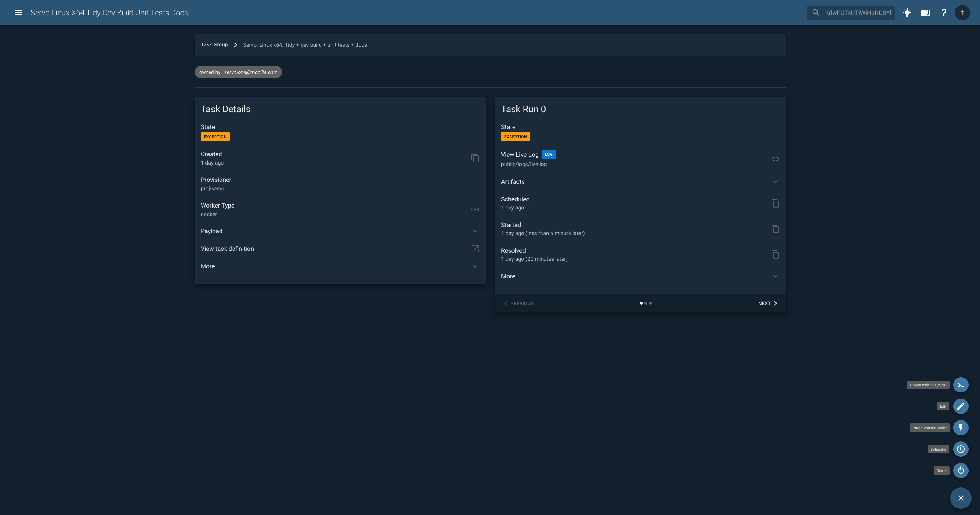This screenshot has height=515, width=980.
Task: Expand the Payload section
Action: [475, 231]
